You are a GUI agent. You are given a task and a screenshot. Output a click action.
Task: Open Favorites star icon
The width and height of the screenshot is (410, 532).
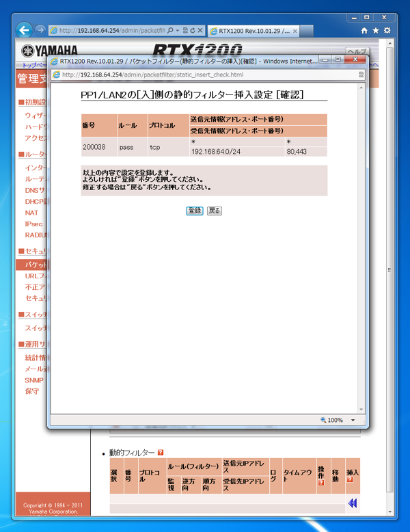tap(376, 31)
